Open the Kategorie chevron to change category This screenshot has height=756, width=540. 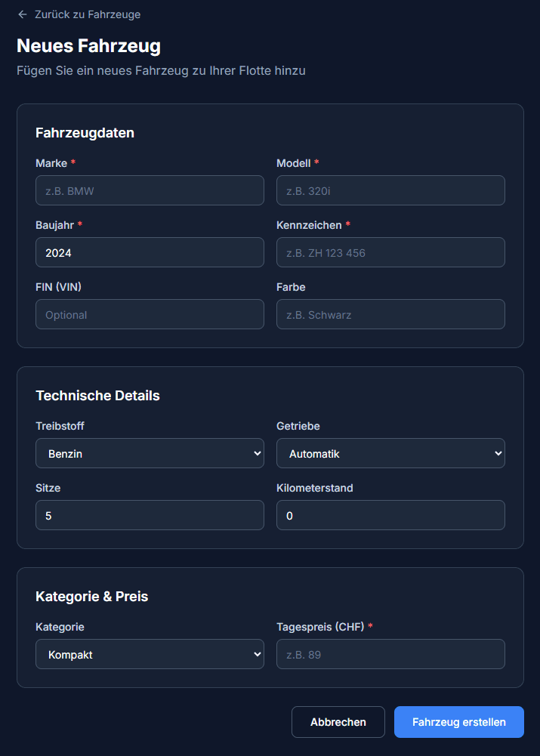257,654
